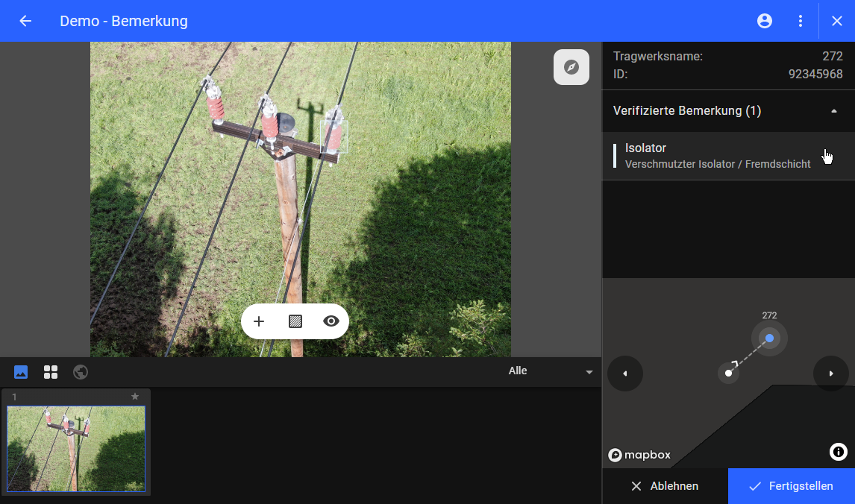Viewport: 855px width, 504px height.
Task: Go to previous structure on map
Action: [625, 374]
